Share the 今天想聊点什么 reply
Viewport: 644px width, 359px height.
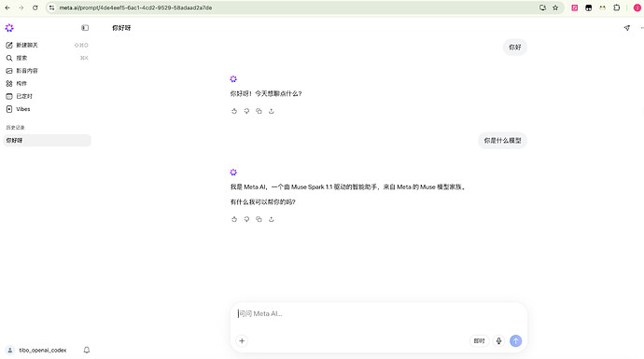point(271,111)
